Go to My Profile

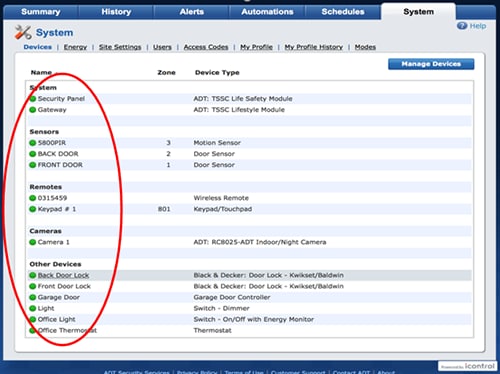click(256, 47)
